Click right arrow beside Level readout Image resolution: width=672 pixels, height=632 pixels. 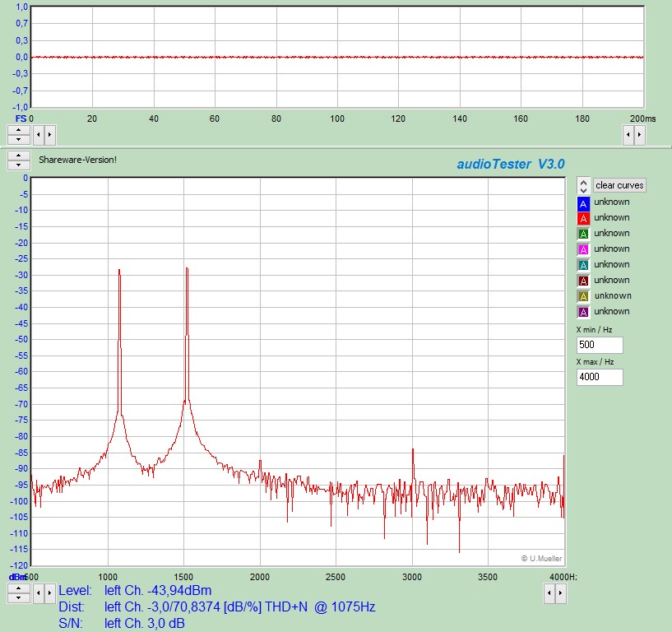[49, 593]
